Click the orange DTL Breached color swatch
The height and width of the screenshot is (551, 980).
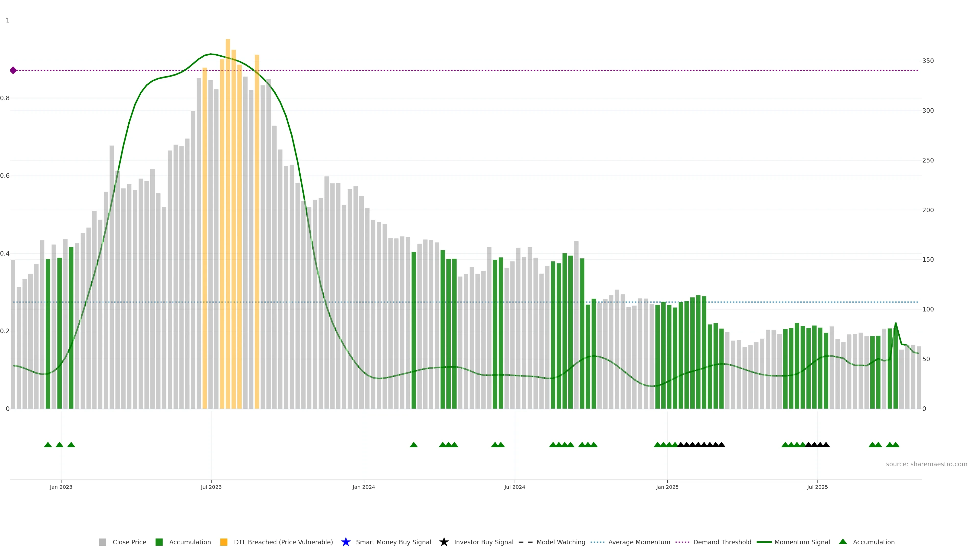[x=224, y=542]
